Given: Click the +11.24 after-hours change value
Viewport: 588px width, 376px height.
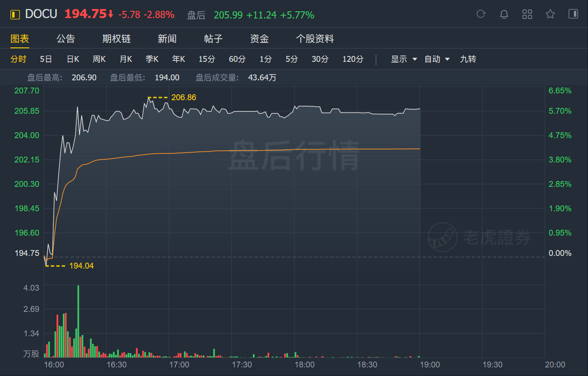Looking at the screenshot, I should point(261,15).
